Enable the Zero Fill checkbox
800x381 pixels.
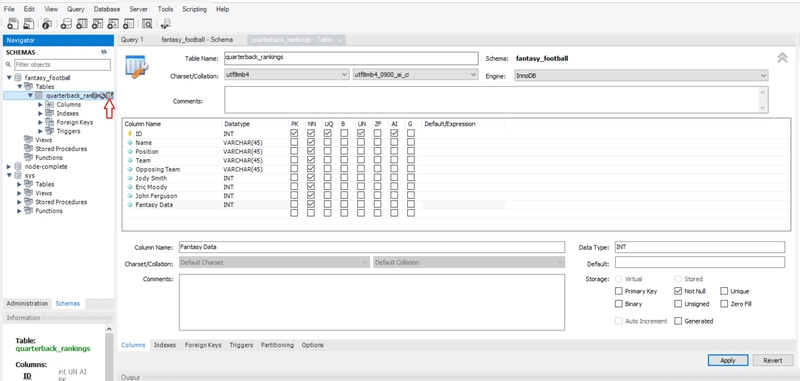click(x=724, y=303)
